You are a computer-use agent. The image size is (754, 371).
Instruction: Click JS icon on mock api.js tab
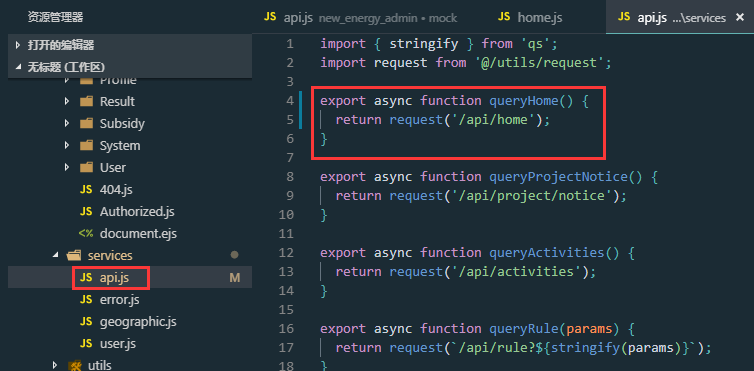(270, 17)
